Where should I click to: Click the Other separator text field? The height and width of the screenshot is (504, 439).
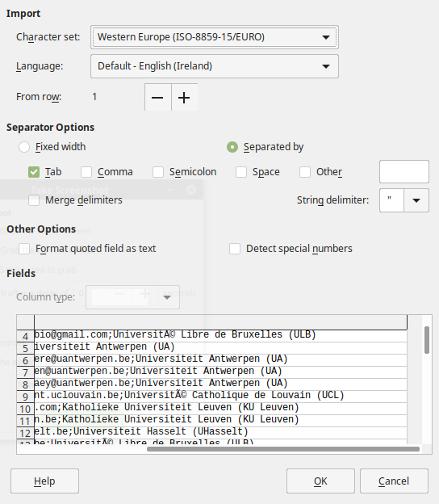click(404, 172)
